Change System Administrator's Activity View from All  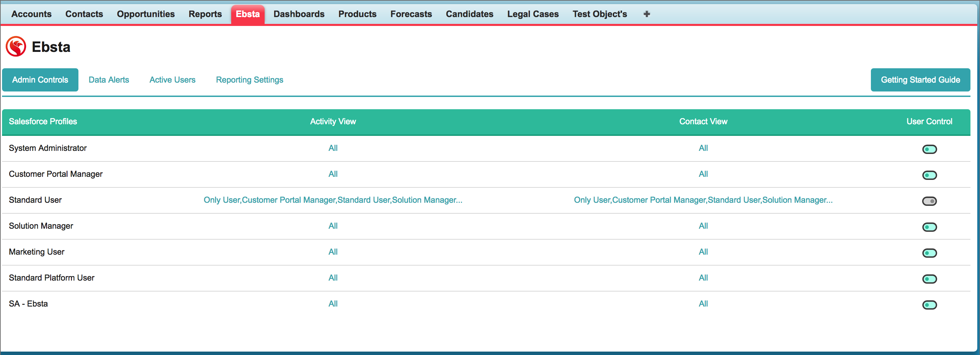point(333,148)
